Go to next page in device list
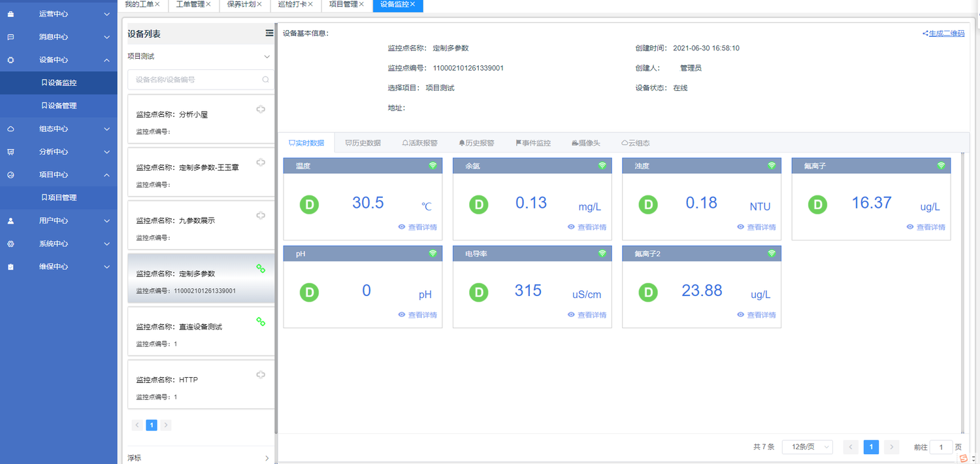 166,425
